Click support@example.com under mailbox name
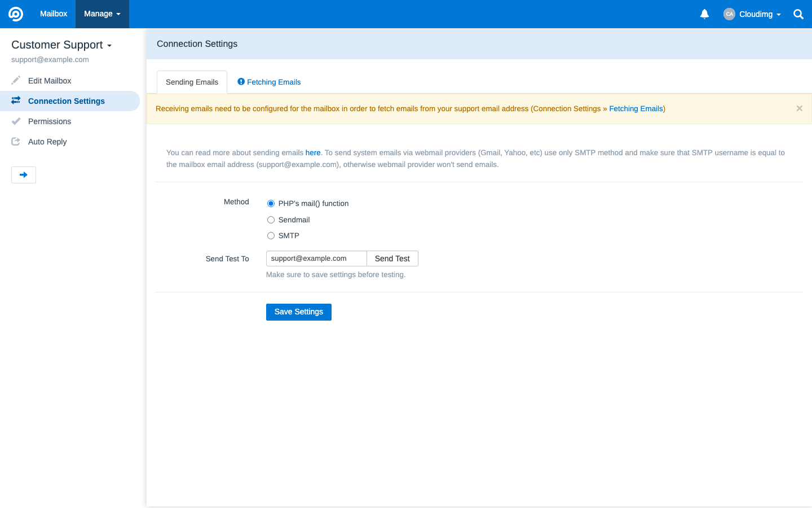 pos(50,59)
